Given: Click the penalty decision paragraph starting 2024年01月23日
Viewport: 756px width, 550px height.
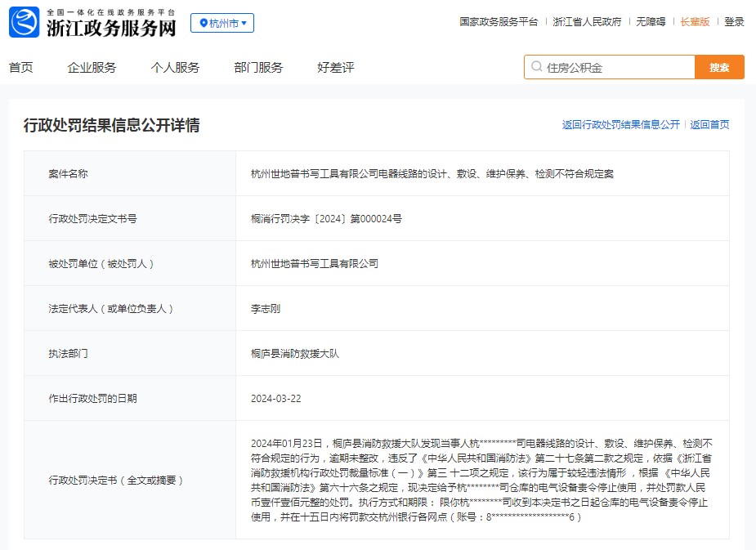Looking at the screenshot, I should [481, 480].
